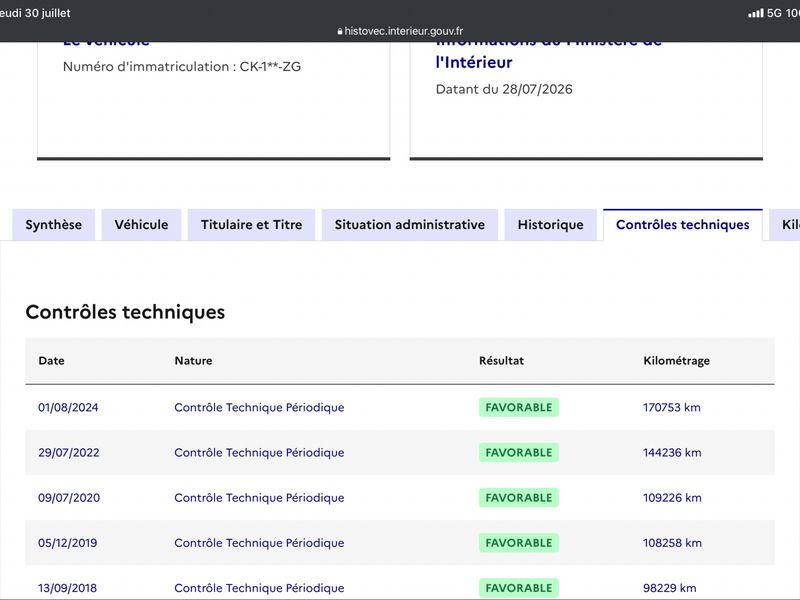800x600 pixels.
Task: Click the 30 juillet date in status bar
Action: [x=47, y=13]
